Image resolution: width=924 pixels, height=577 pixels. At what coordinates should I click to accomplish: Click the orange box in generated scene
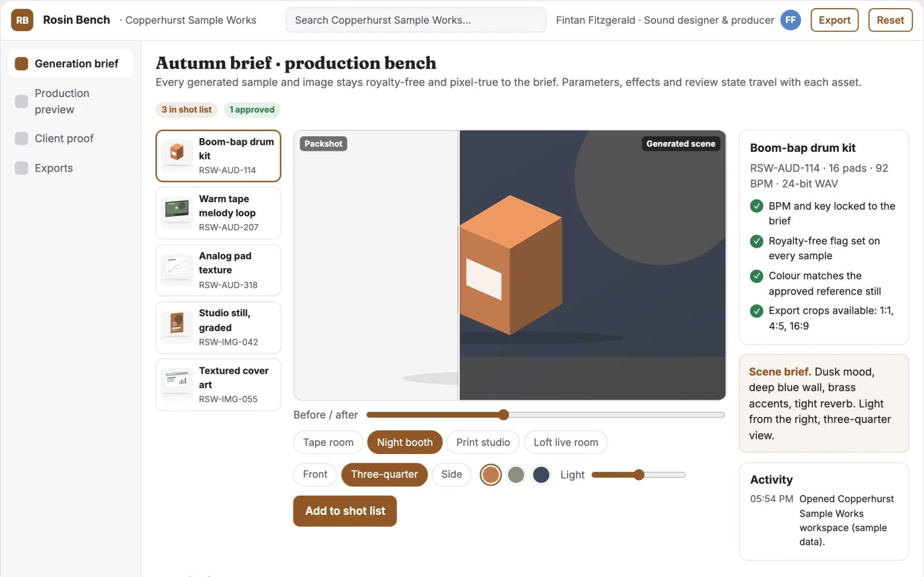pos(511,265)
